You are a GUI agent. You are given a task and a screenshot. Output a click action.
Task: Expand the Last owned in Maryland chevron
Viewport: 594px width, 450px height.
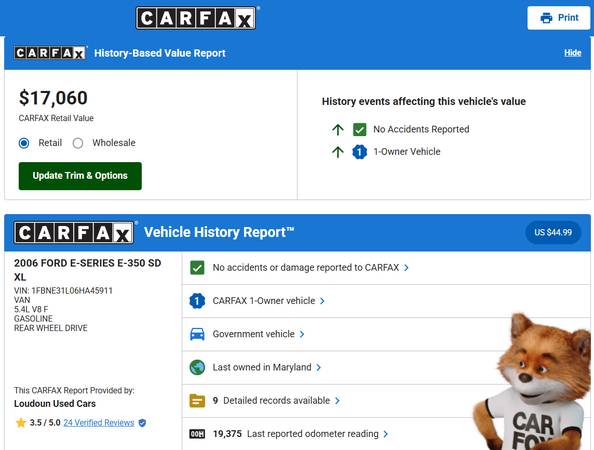[x=319, y=367]
